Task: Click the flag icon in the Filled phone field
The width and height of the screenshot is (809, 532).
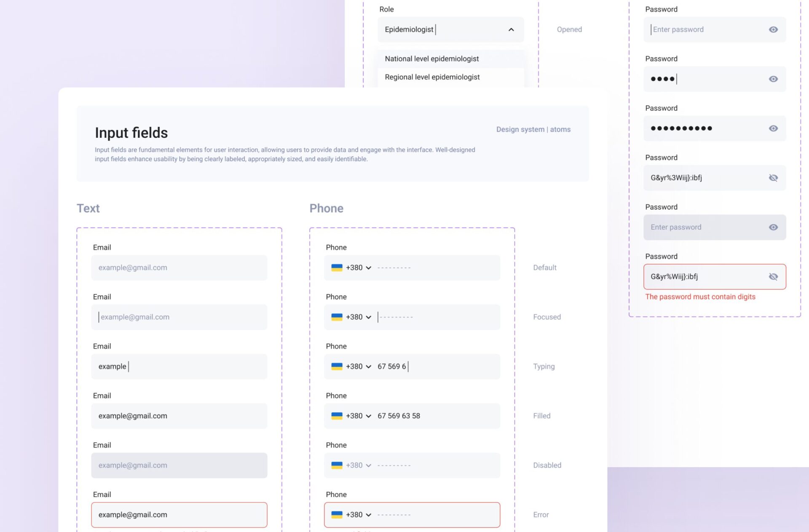Action: click(337, 416)
